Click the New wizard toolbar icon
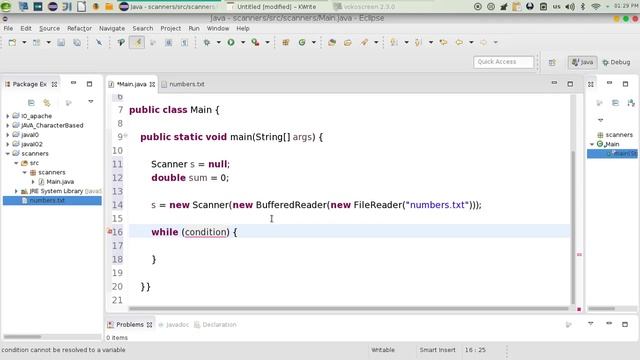 (x=12, y=42)
